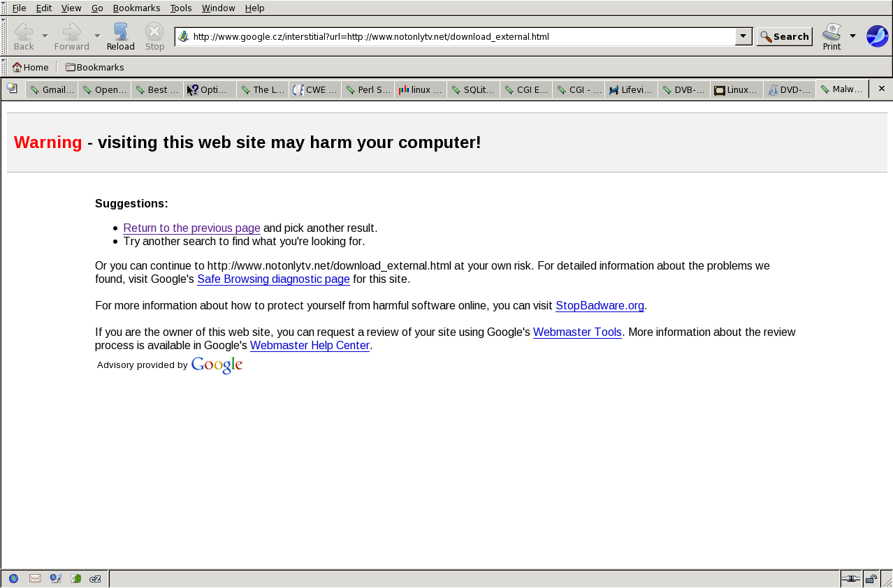Click the SeaMonkey throbber logo
The height and width of the screenshot is (588, 893).
point(877,36)
